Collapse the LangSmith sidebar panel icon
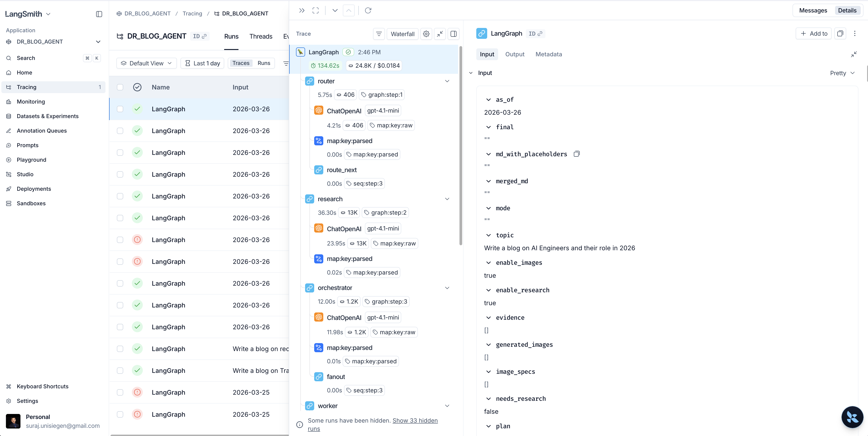 [x=99, y=14]
